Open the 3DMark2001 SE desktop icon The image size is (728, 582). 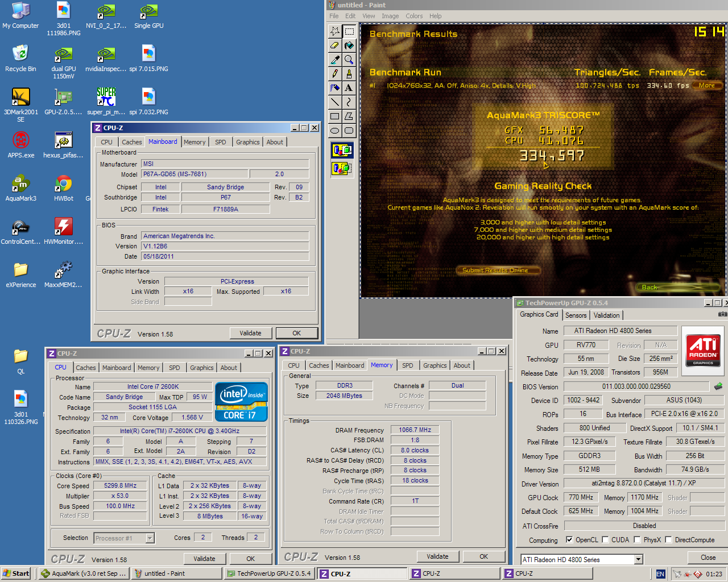(21, 105)
